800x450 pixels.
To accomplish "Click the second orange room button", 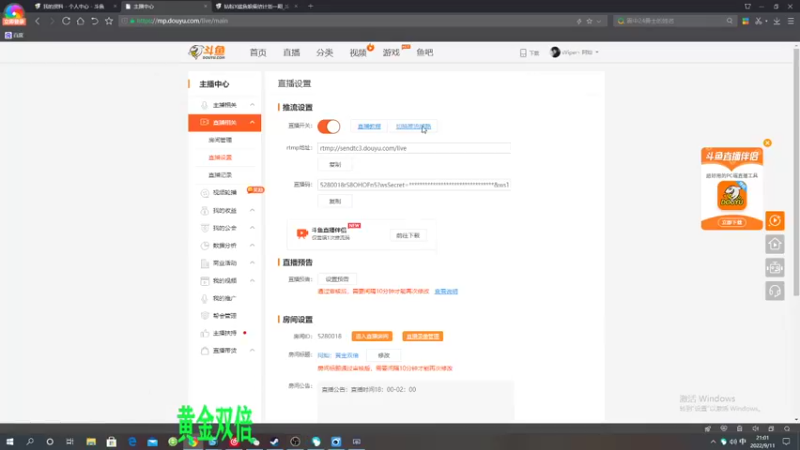I will [422, 336].
